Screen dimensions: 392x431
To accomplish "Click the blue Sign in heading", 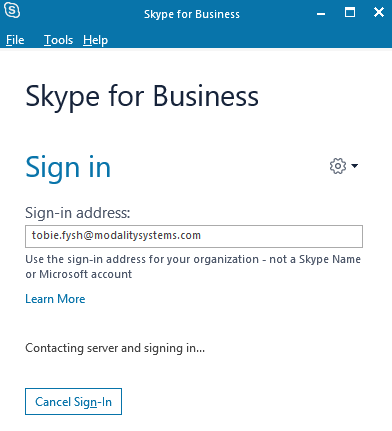I will (68, 168).
